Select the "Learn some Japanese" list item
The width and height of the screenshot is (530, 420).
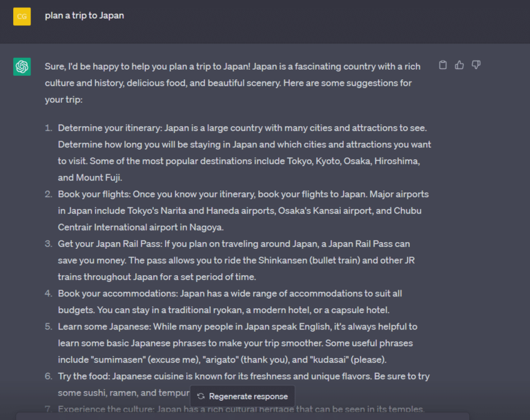231,343
